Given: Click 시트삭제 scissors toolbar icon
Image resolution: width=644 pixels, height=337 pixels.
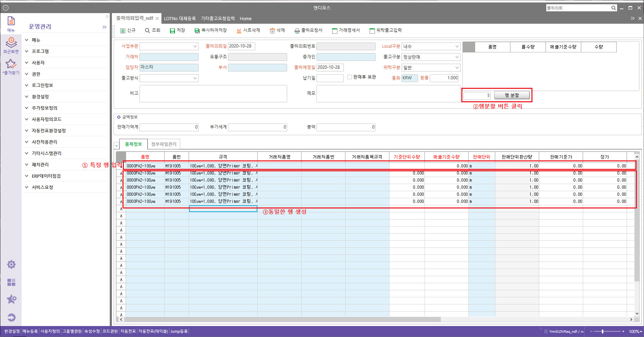Looking at the screenshot, I should [239, 31].
